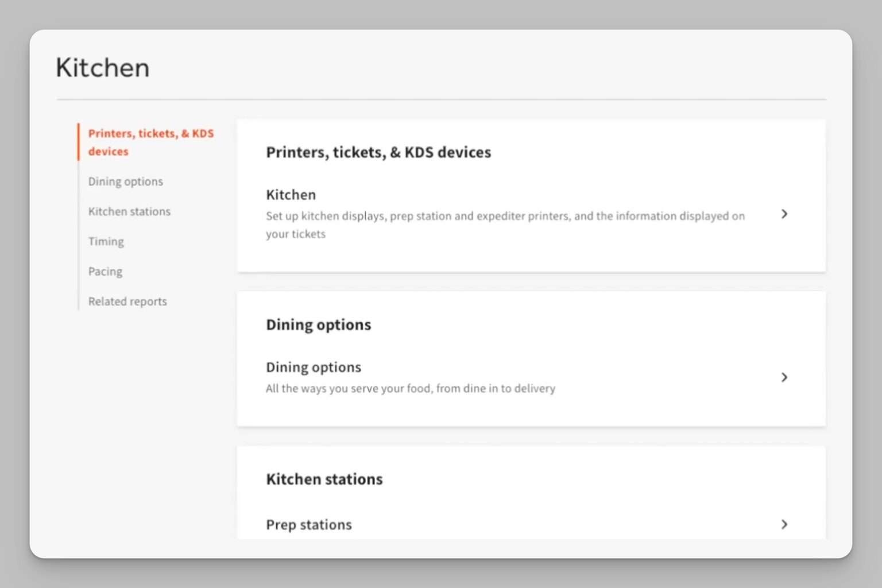The image size is (882, 588).
Task: Jump to Kitchen stations in left navigation
Action: click(x=129, y=211)
